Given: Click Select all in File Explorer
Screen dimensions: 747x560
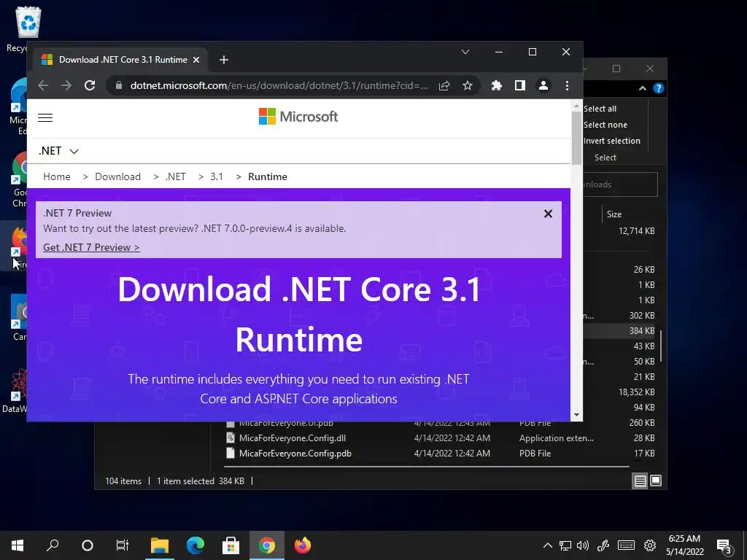Looking at the screenshot, I should point(600,109).
